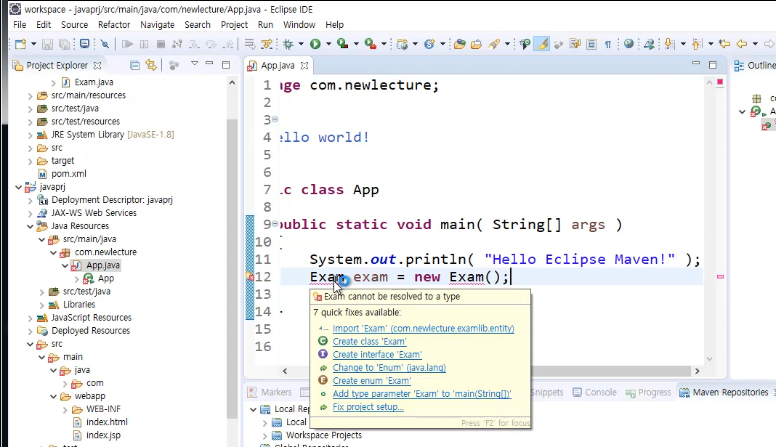Image resolution: width=776 pixels, height=447 pixels.
Task: Click Create class 'Exam' quick fix
Action: click(369, 342)
